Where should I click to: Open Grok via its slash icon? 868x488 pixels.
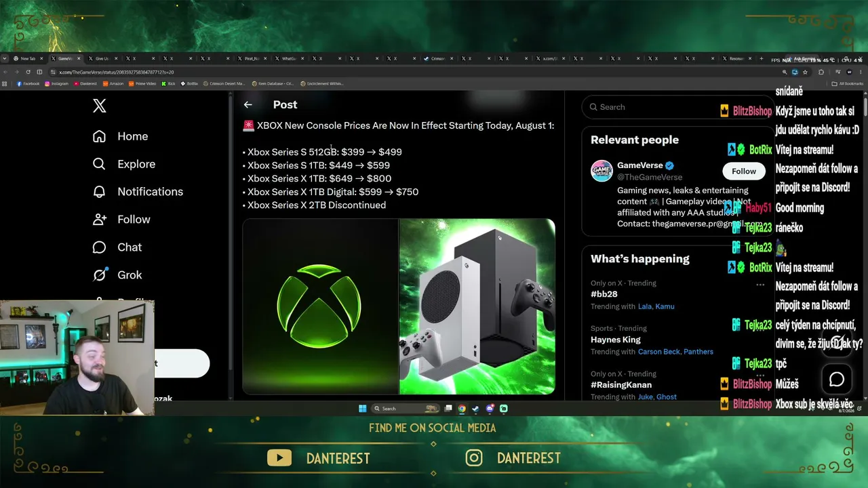(x=99, y=275)
